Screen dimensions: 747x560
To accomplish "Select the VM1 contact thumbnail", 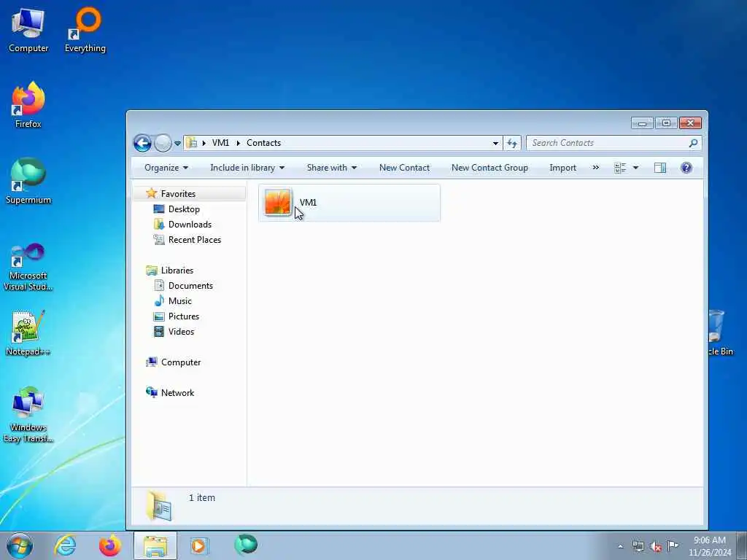I will [x=278, y=203].
